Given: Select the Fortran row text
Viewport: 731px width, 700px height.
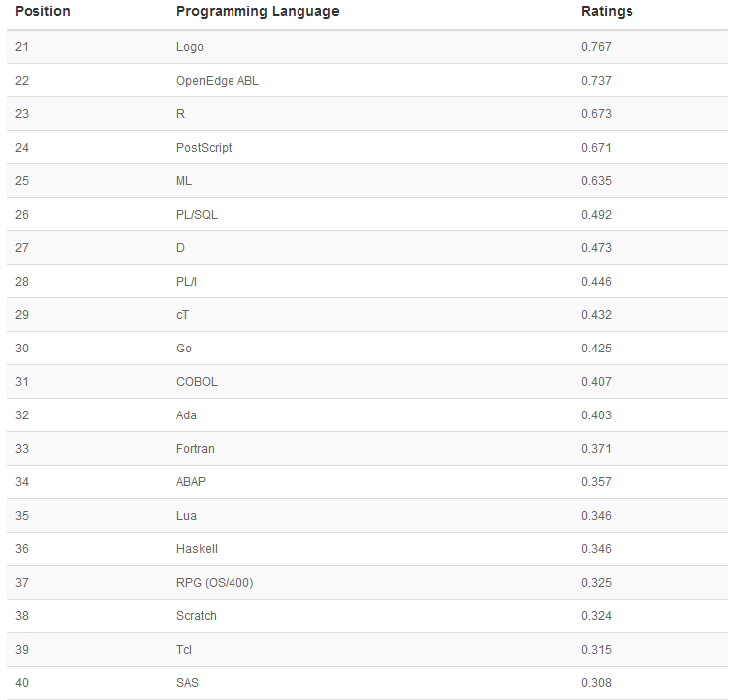Looking at the screenshot, I should pos(195,449).
